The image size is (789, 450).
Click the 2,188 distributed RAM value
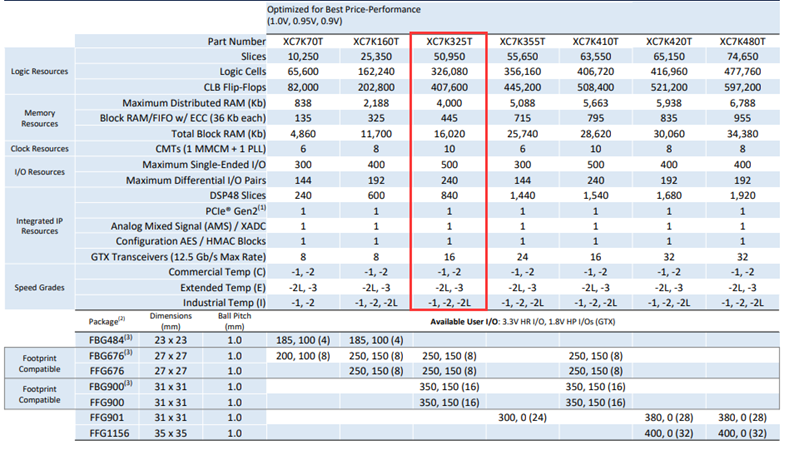tap(376, 103)
